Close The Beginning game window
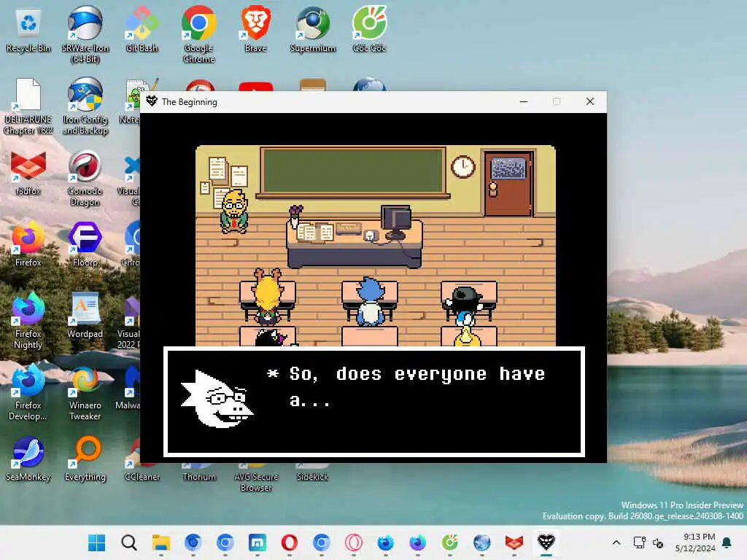747x560 pixels. point(589,101)
